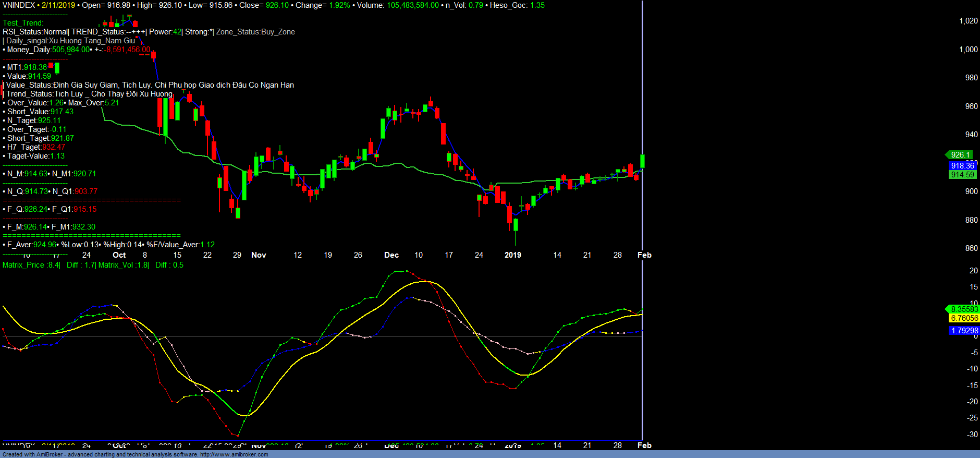Click the green 926.1 price tag
Image resolution: width=980 pixels, height=458 pixels.
[x=960, y=155]
